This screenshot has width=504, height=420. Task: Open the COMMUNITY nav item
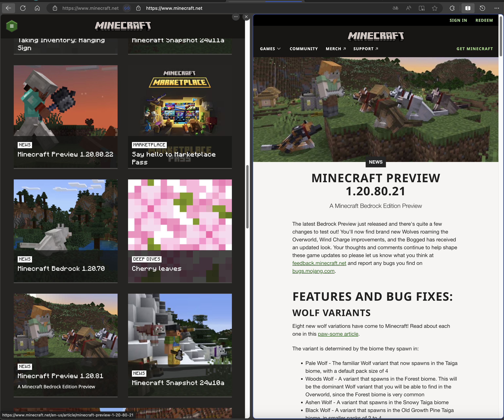(x=304, y=49)
